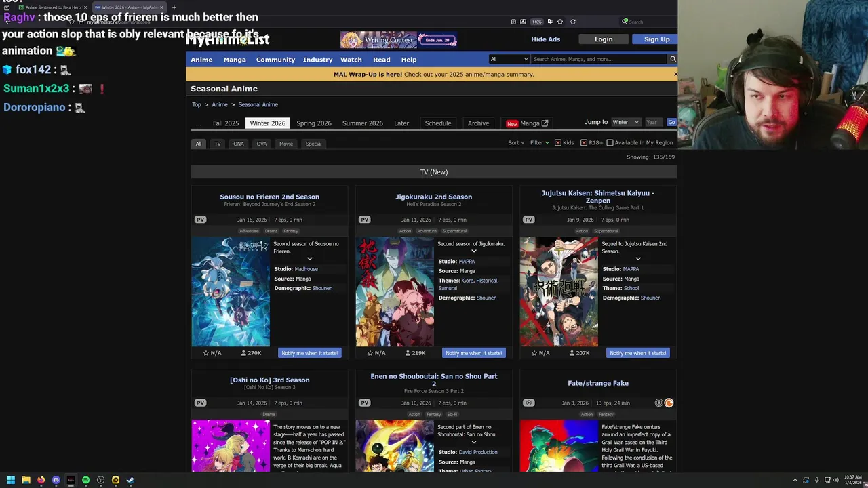868x488 pixels.
Task: Open a new browser tab with plus icon
Action: 174,7
